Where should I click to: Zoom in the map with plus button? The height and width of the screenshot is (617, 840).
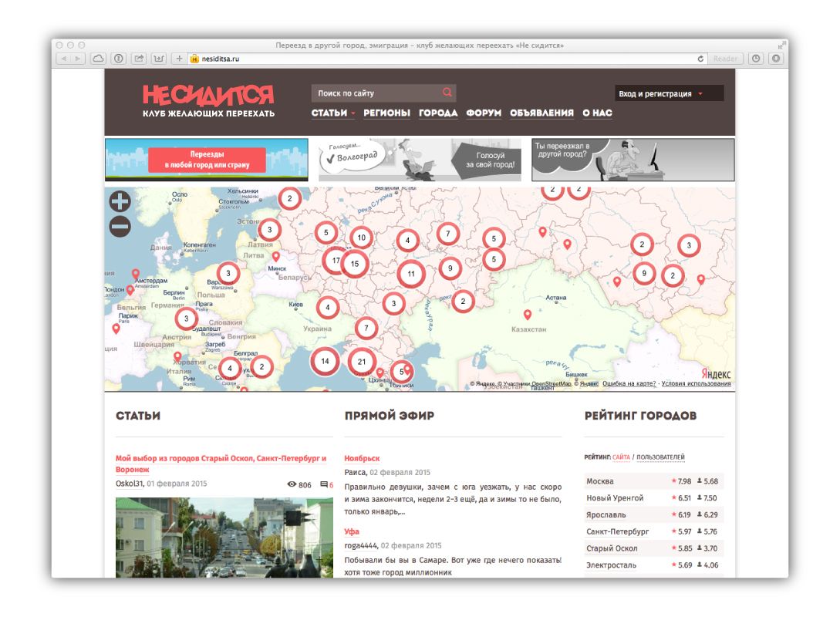[120, 201]
